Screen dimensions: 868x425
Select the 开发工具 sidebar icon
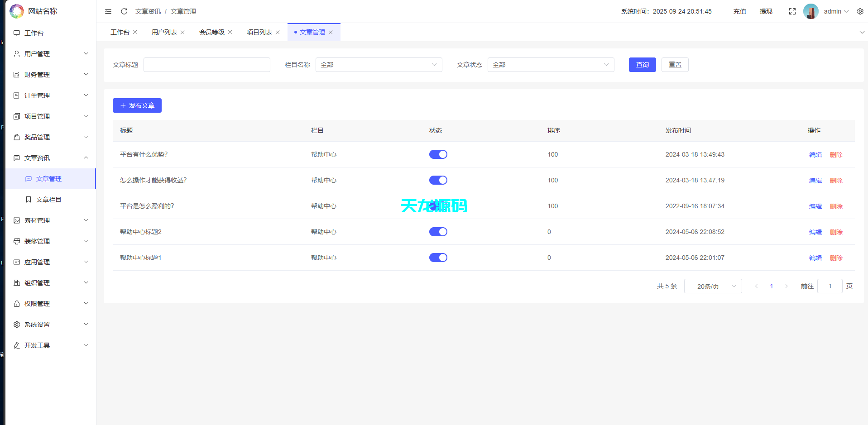(17, 345)
